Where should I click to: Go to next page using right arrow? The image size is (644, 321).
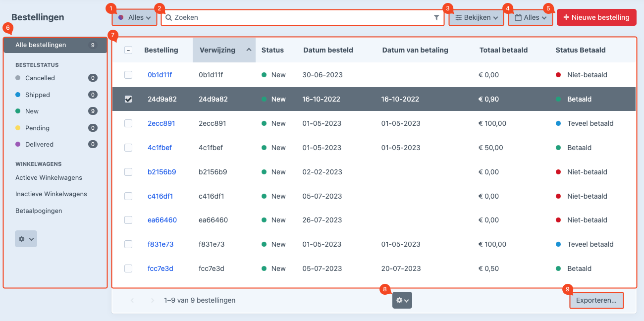click(153, 300)
